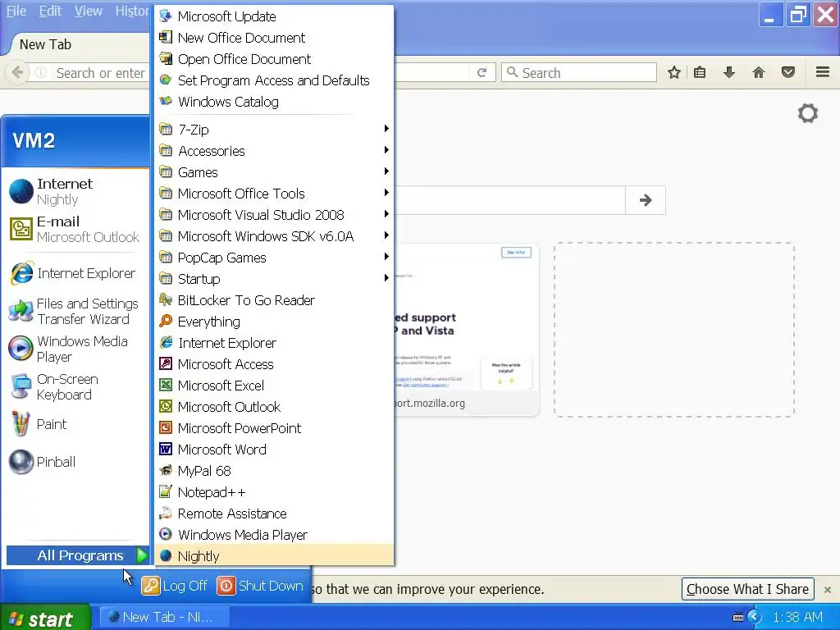Open MyPal 68 browser entry

[274, 470]
